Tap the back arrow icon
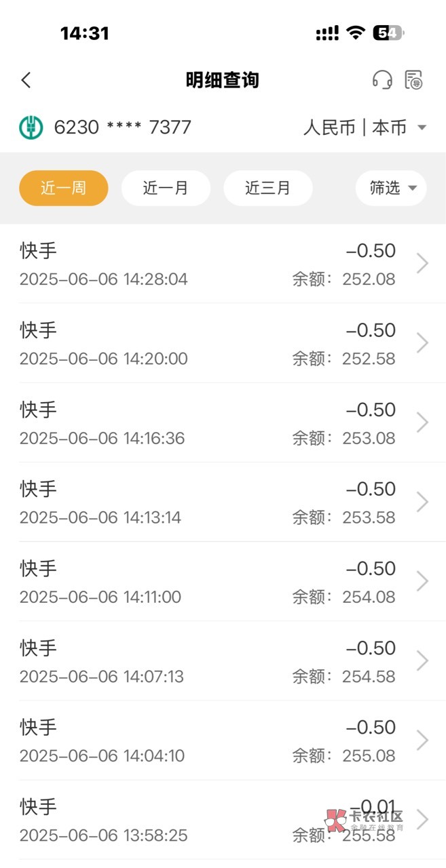 click(x=26, y=80)
